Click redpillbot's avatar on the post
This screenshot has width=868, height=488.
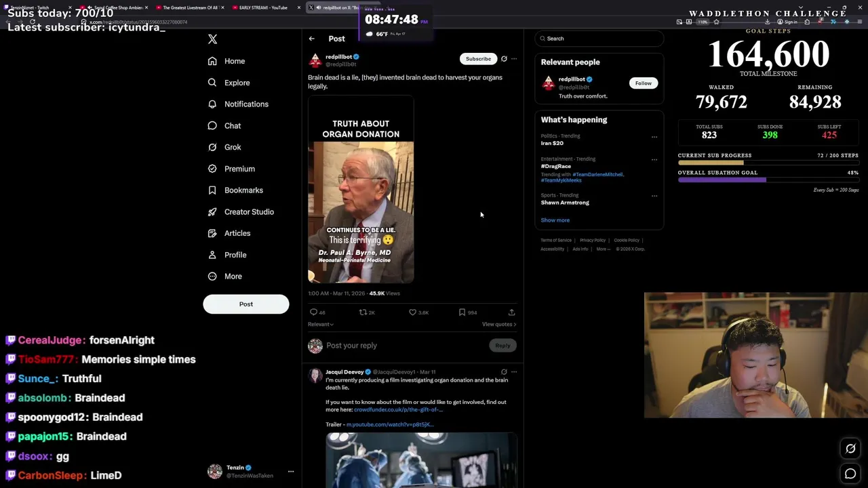(315, 61)
